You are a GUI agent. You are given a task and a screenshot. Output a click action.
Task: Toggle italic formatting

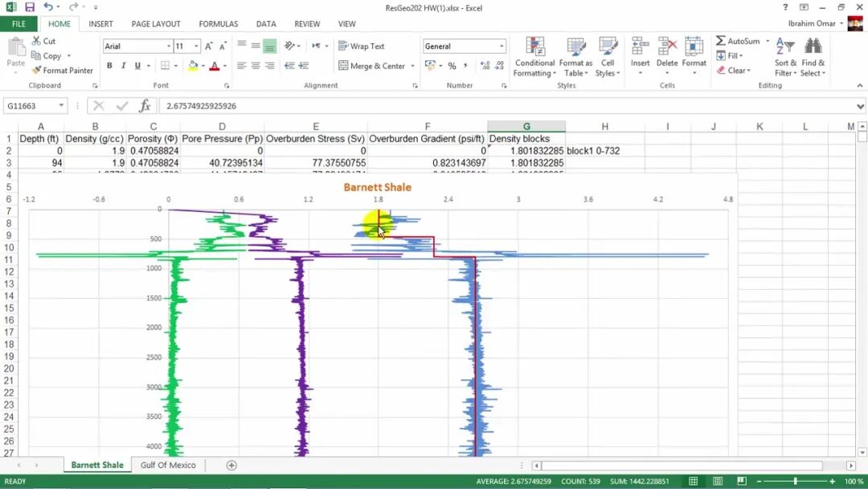pos(124,66)
